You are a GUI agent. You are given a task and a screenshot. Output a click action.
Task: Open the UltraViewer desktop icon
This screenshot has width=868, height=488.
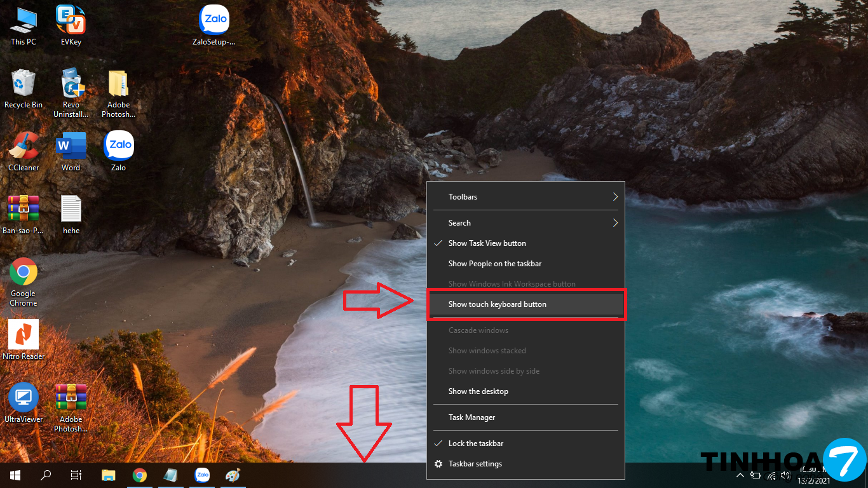tap(24, 402)
